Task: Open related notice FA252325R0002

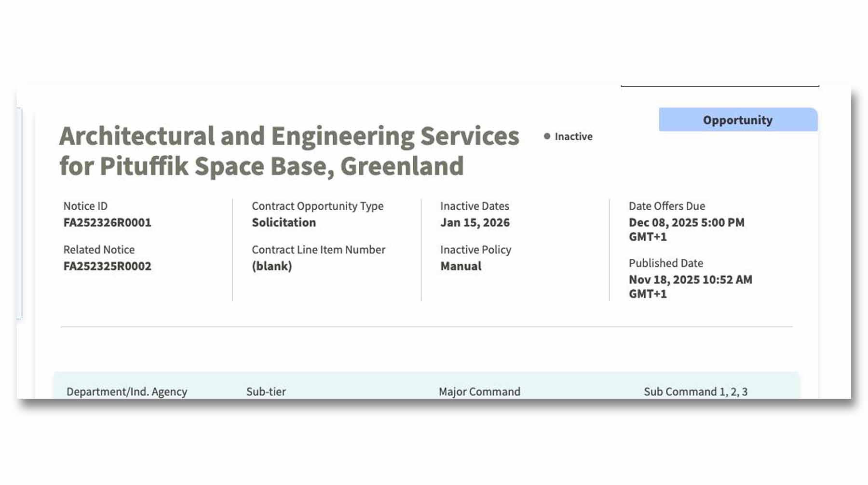Action: (107, 266)
